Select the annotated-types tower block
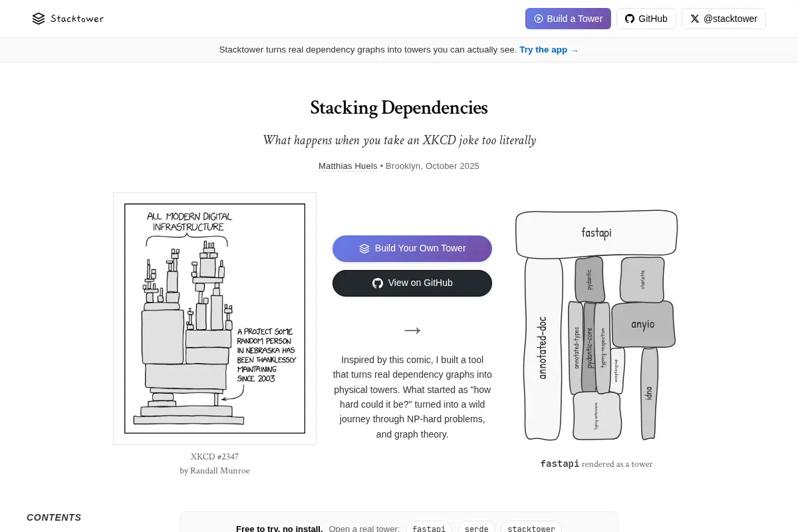Screen dimensions: 798x532 tap(576, 348)
